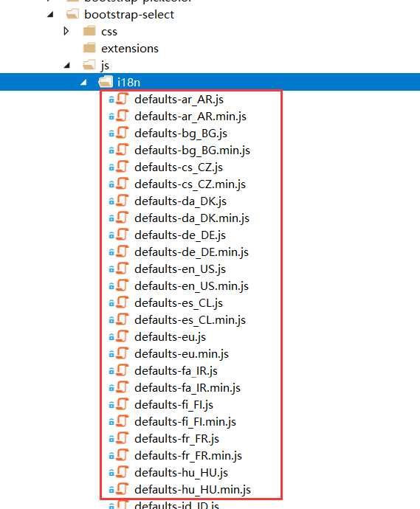Select file name defaults-fa_IR.min.js
The image size is (420, 509).
(187, 388)
